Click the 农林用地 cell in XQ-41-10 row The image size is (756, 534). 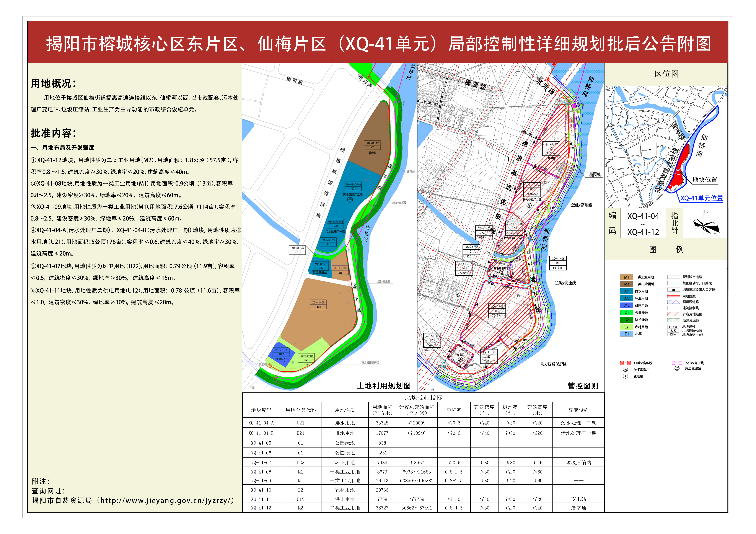345,490
